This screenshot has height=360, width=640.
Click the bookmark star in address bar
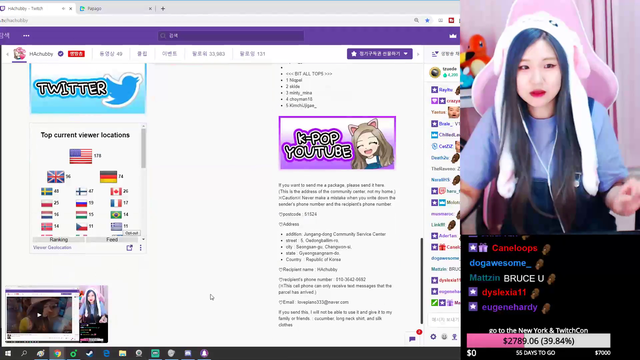point(427,20)
